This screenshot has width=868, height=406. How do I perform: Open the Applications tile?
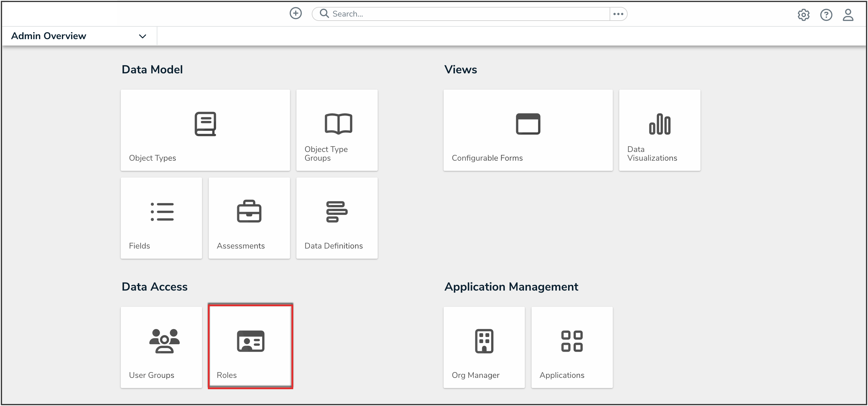572,347
